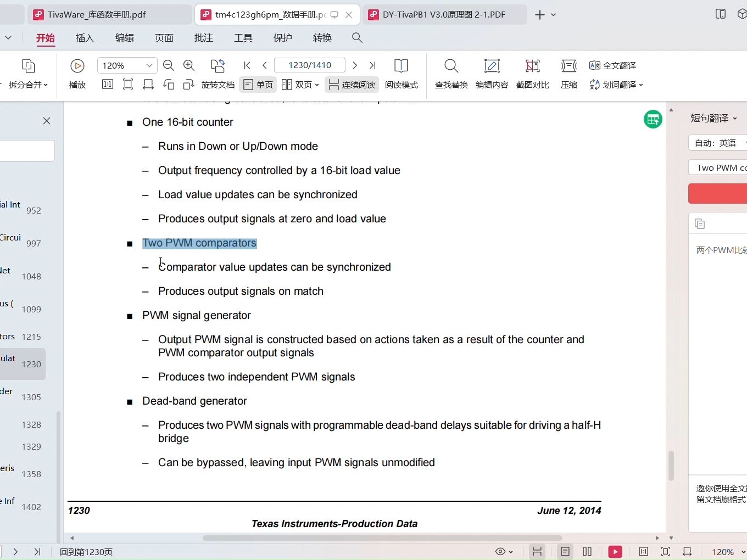Click the red play button in the status bar
This screenshot has height=560, width=747.
615,552
